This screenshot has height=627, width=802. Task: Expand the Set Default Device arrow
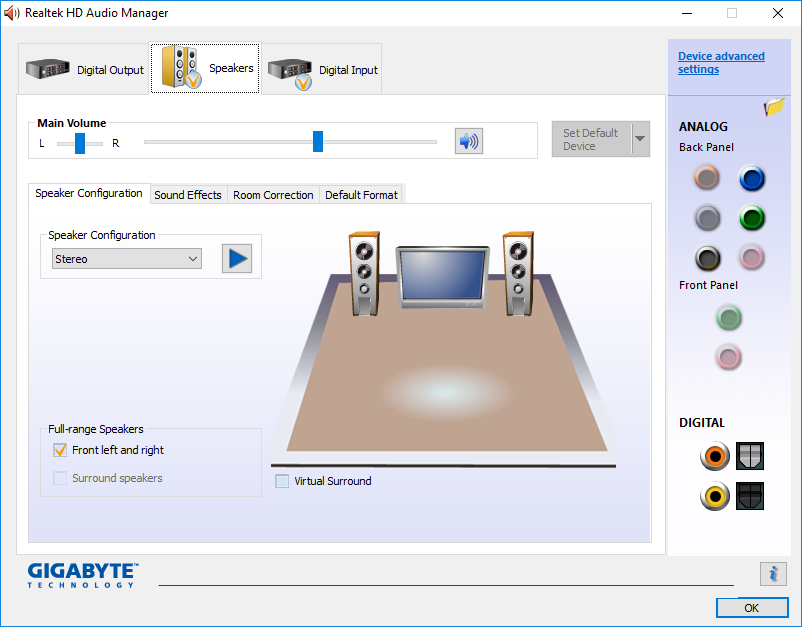(x=640, y=139)
